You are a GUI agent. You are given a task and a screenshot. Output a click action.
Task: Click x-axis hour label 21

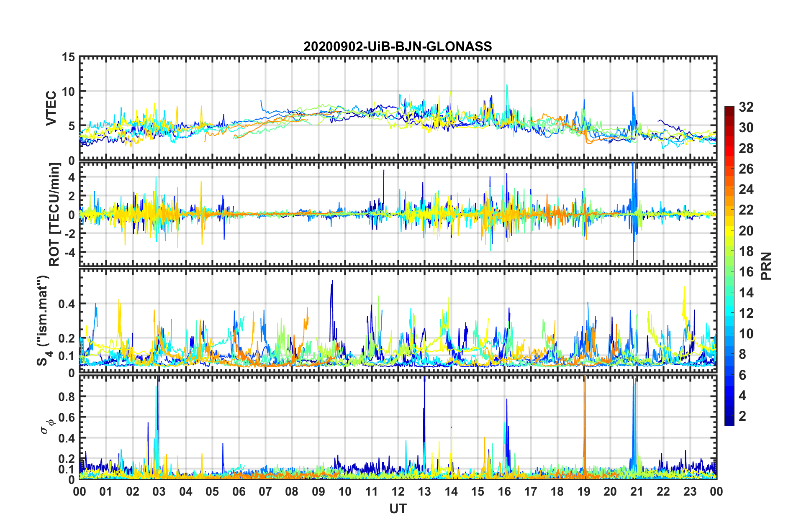[x=637, y=491]
